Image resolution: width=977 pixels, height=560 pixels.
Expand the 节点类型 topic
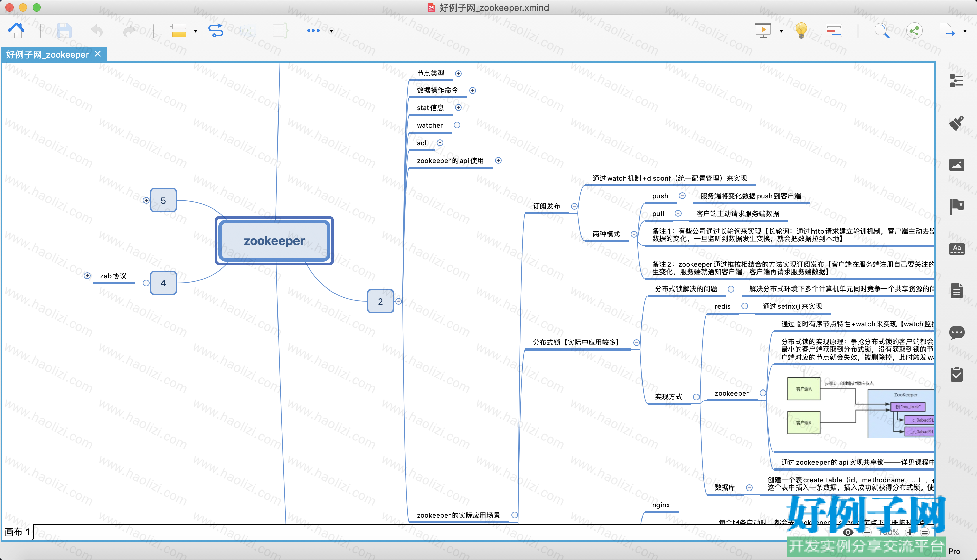tap(458, 74)
